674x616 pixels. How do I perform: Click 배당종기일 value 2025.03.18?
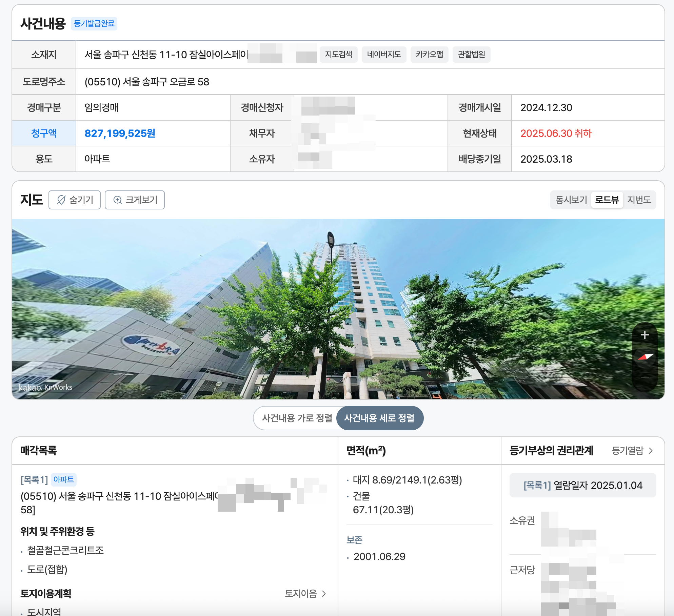pos(546,159)
